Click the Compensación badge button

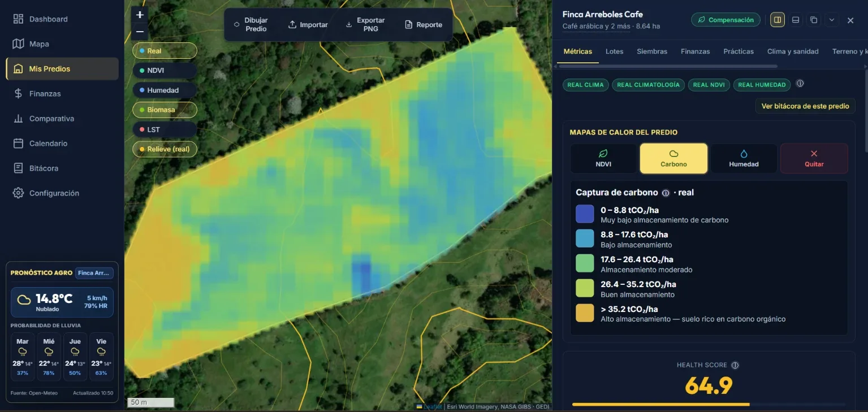[x=726, y=20]
